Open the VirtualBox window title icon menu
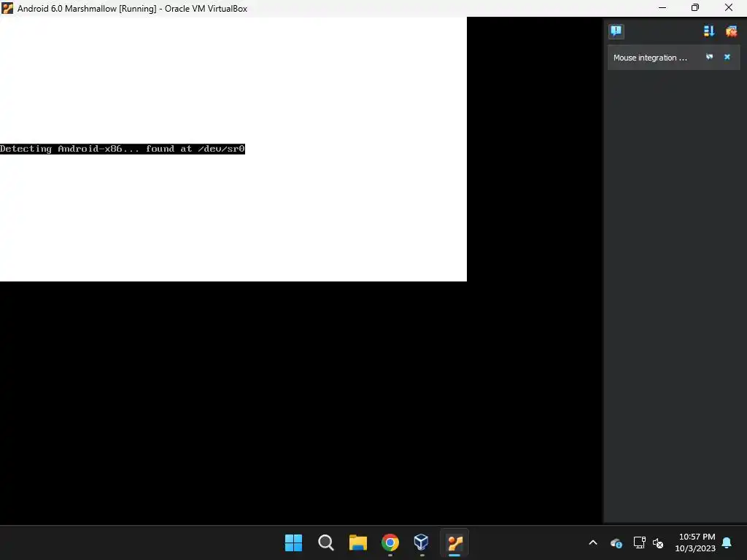Screen dimensions: 747x560 7,8
